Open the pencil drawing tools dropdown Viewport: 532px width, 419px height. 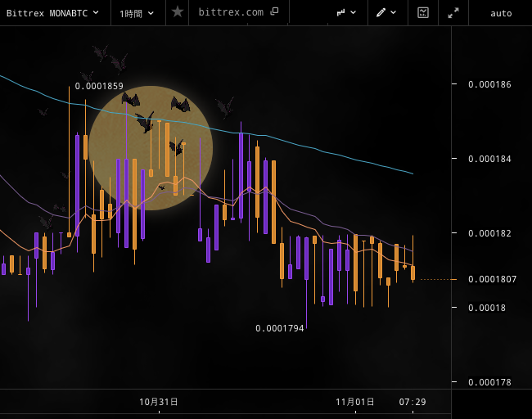click(x=386, y=12)
